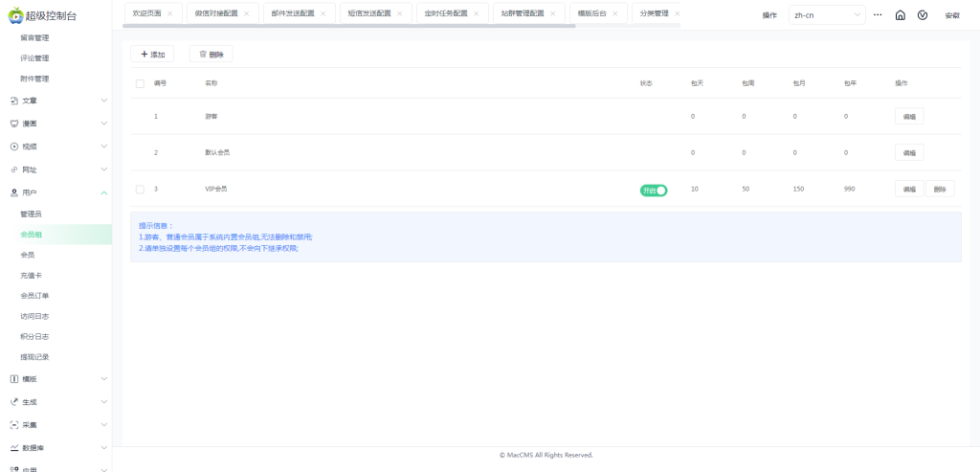
Task: Collapse the 用户 menu chevron
Action: [x=104, y=193]
